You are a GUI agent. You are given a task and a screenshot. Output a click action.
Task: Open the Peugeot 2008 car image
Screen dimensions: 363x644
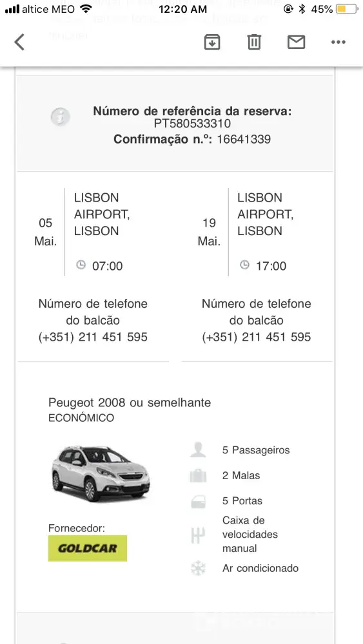coord(101,473)
